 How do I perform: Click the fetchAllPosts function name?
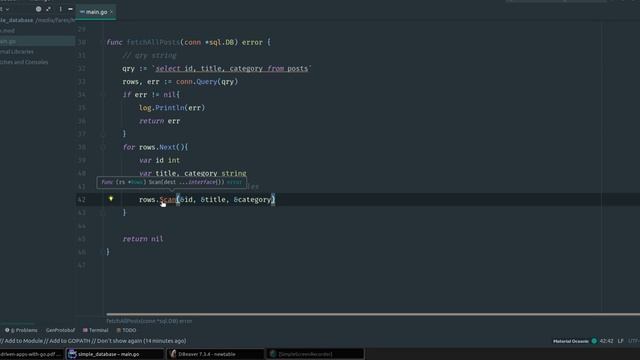tap(153, 42)
